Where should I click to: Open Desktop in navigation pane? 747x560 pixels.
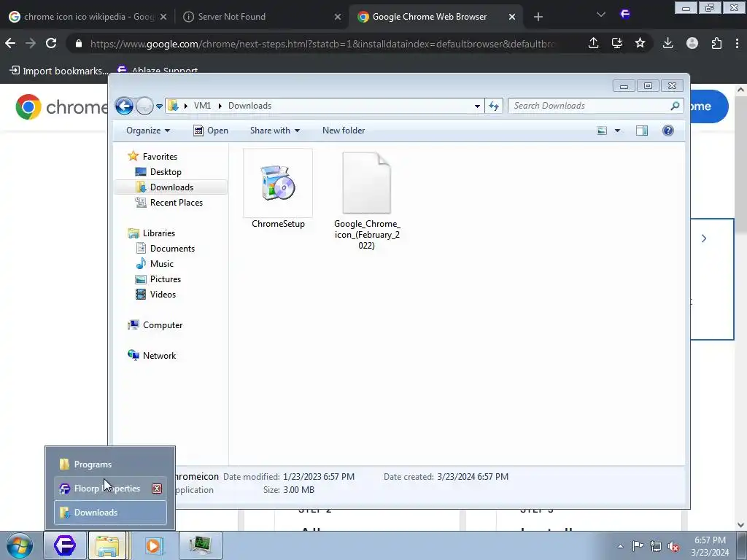pos(158,172)
